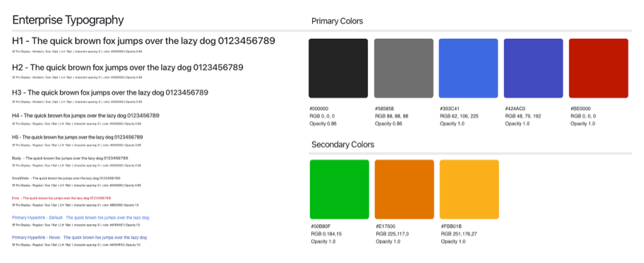This screenshot has height=263, width=644.
Task: Open the Primary Hyperlink - Hover sample link
Action: pyautogui.click(x=79, y=238)
